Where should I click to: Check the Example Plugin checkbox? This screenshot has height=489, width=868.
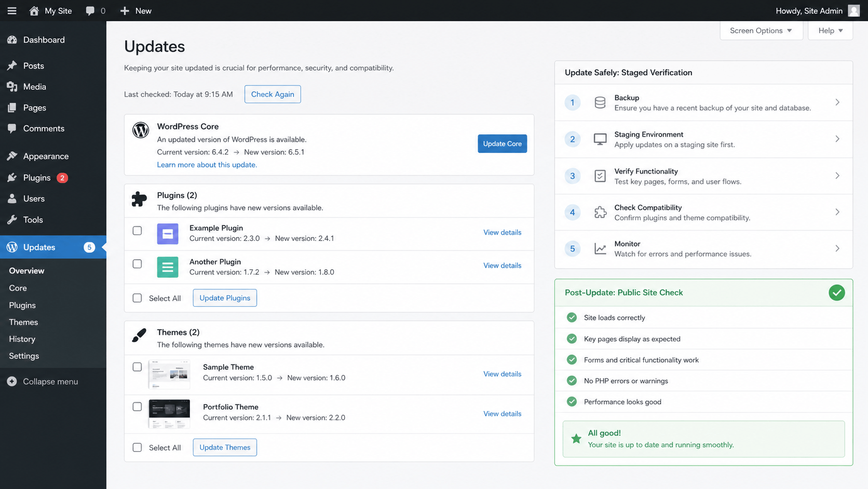tap(137, 231)
